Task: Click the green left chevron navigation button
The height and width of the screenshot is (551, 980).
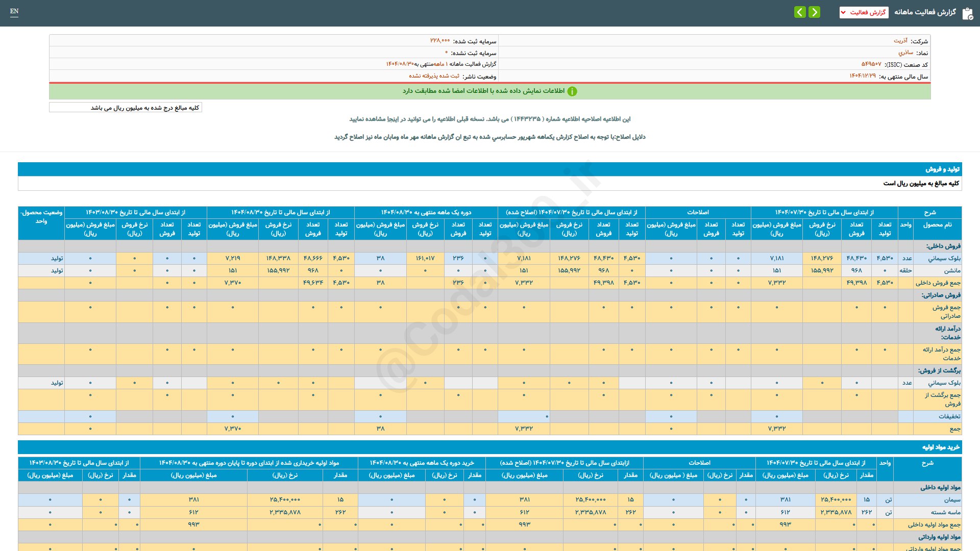Action: [800, 12]
